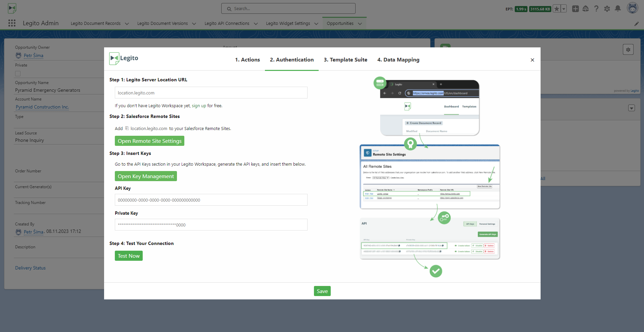Open the Petr Šíma Opportunity Owner link
Viewport: 644px width, 332px height.
point(34,55)
